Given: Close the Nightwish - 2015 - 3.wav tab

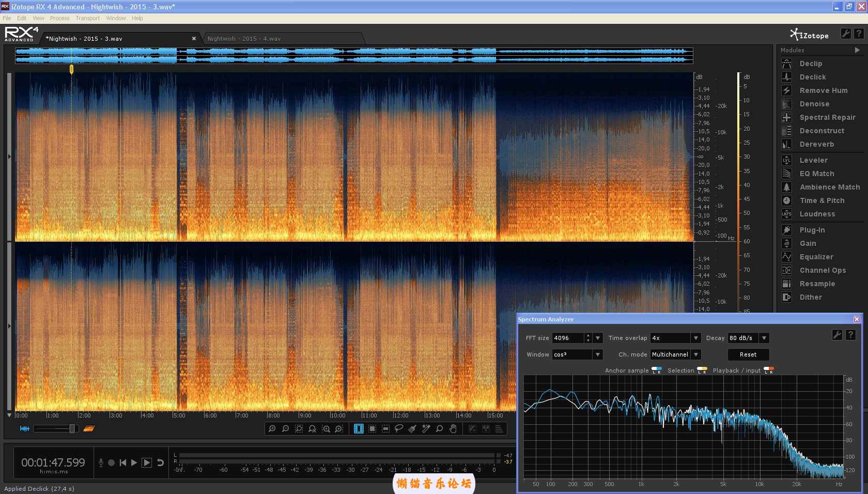Looking at the screenshot, I should [x=194, y=39].
